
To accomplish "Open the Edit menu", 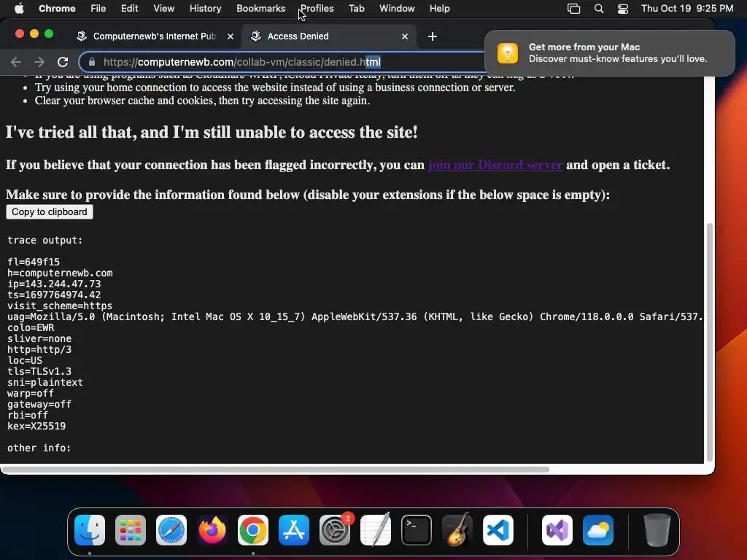I will click(x=129, y=8).
